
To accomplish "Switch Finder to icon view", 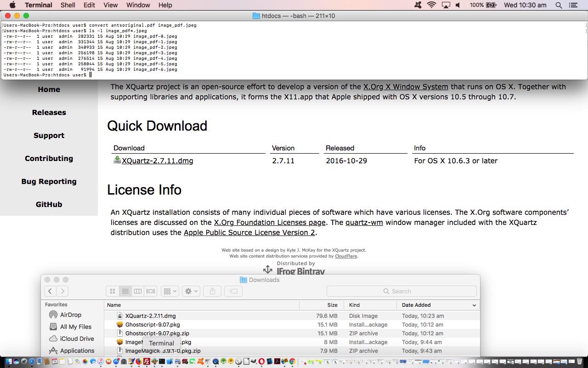I will [113, 291].
